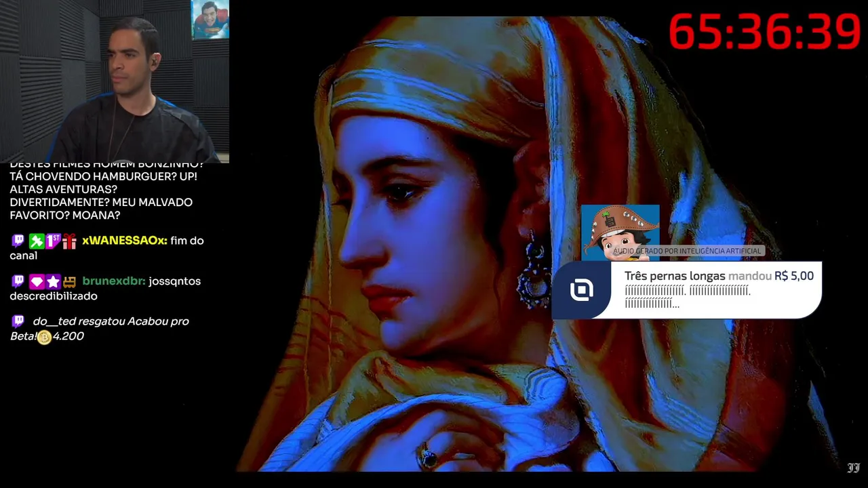
Task: Click the red 65:36:39 timer
Action: coord(764,32)
